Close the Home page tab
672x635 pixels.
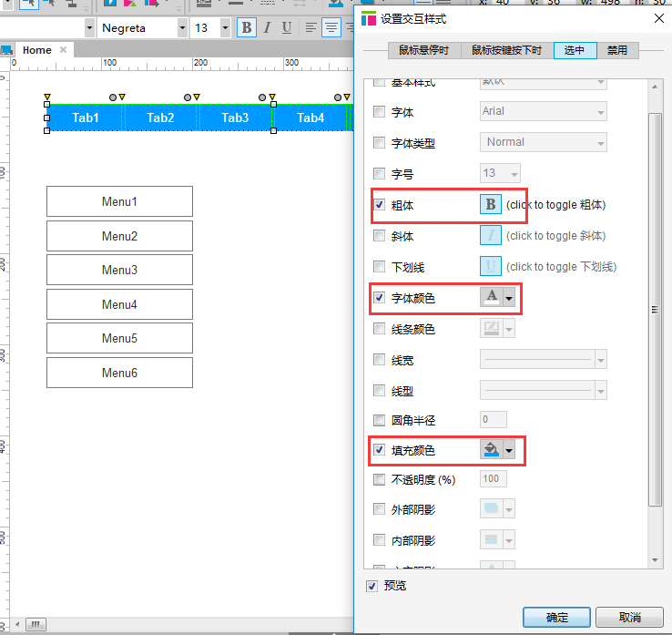point(63,50)
